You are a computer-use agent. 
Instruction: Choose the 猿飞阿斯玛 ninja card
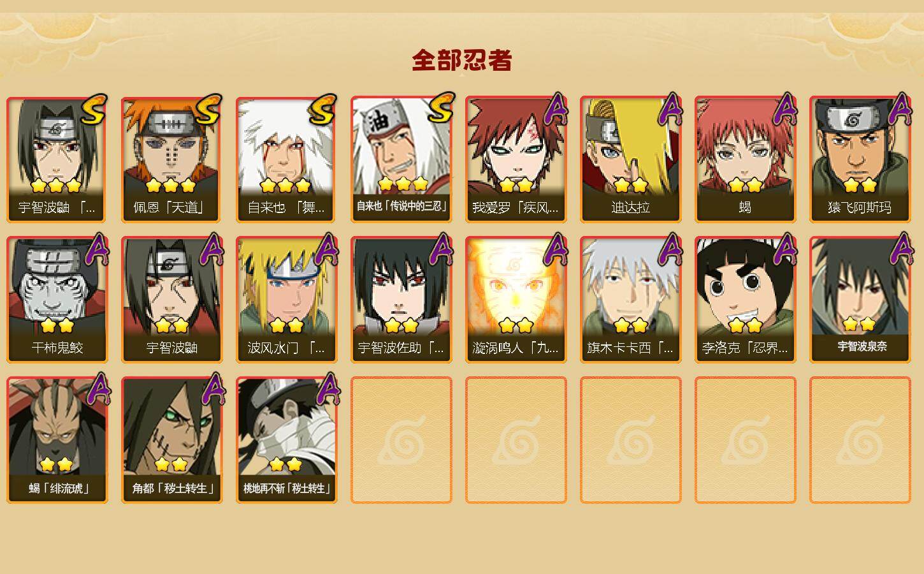pyautogui.click(x=860, y=159)
